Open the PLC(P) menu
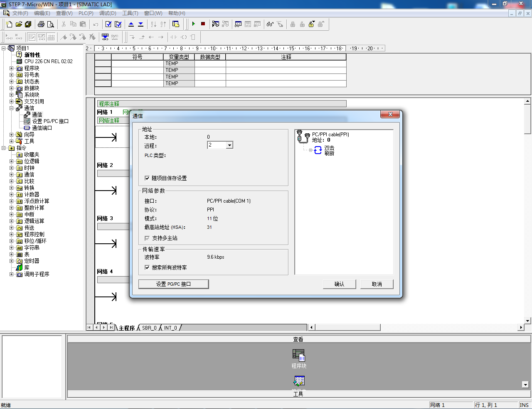 pyautogui.click(x=86, y=13)
